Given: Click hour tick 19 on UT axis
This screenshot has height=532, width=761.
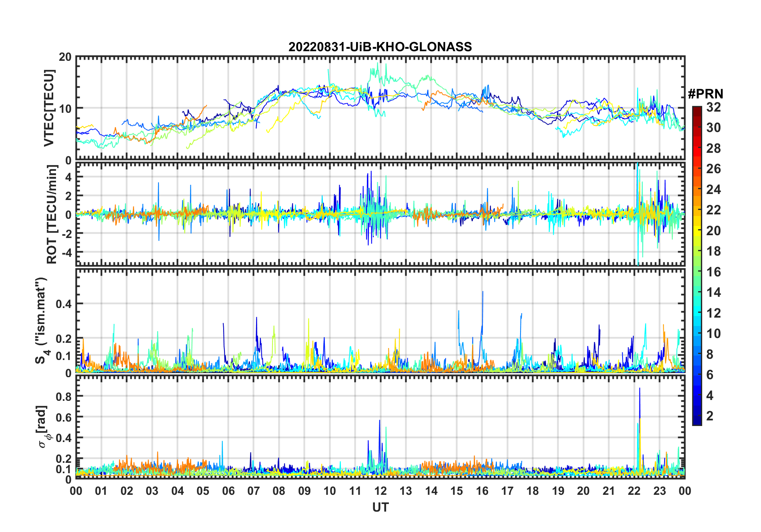Looking at the screenshot, I should tap(558, 491).
